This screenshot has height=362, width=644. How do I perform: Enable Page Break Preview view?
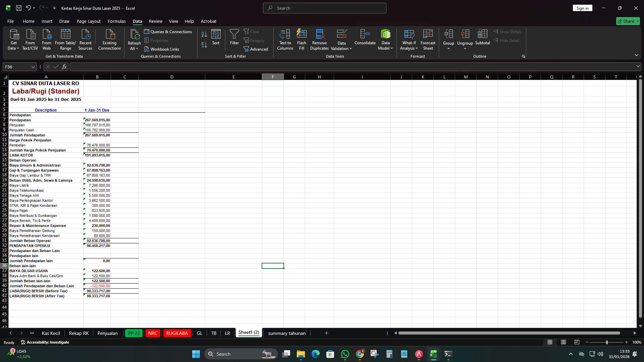tap(577, 342)
